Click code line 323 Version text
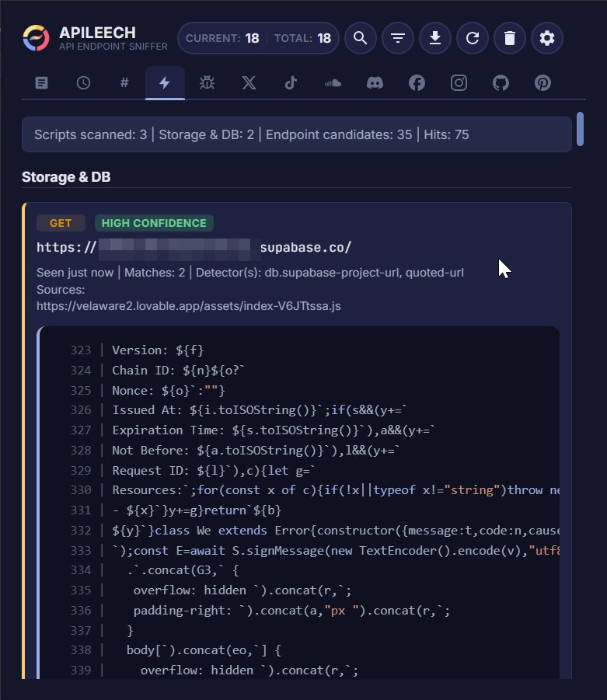This screenshot has width=607, height=700. pos(158,350)
